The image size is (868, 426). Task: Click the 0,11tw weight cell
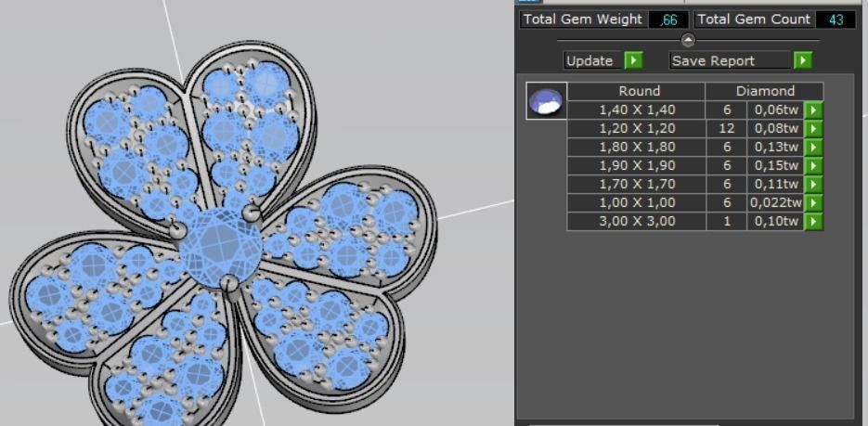775,185
